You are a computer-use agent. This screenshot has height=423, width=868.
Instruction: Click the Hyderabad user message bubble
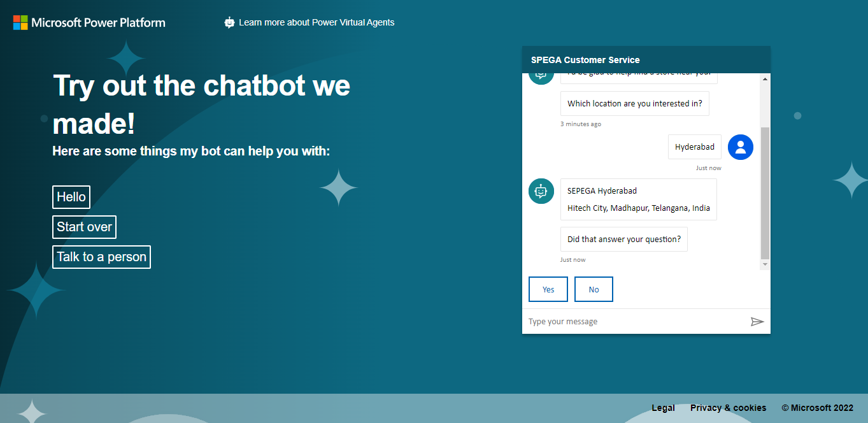click(694, 147)
